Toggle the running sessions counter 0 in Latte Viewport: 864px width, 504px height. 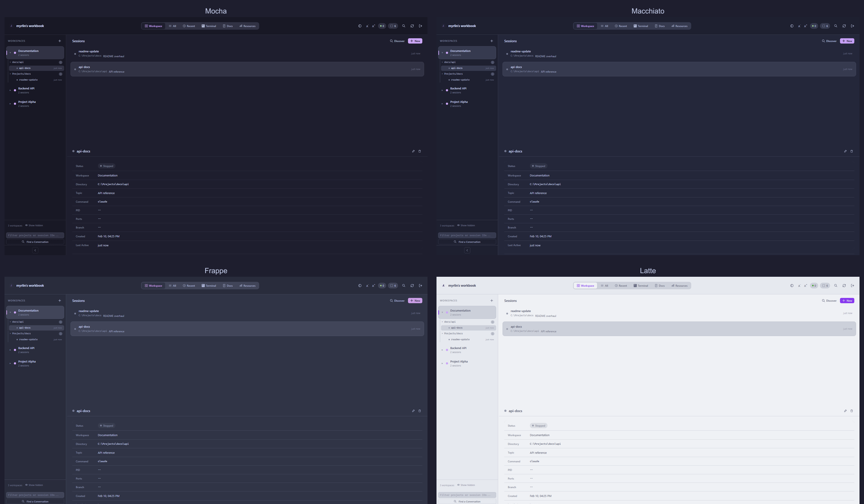pos(814,286)
